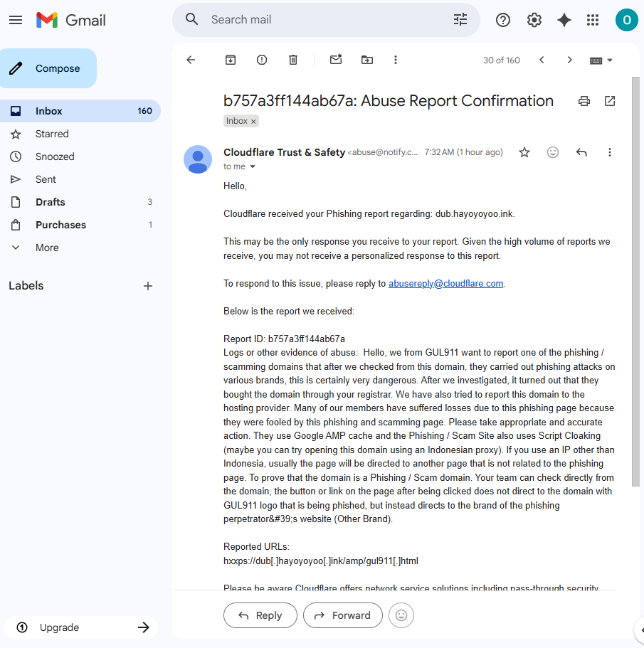Open message More options menu
644x648 pixels.
pyautogui.click(x=610, y=152)
